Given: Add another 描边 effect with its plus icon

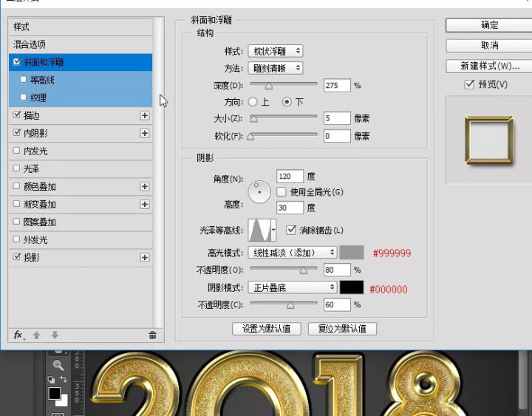Looking at the screenshot, I should point(145,115).
